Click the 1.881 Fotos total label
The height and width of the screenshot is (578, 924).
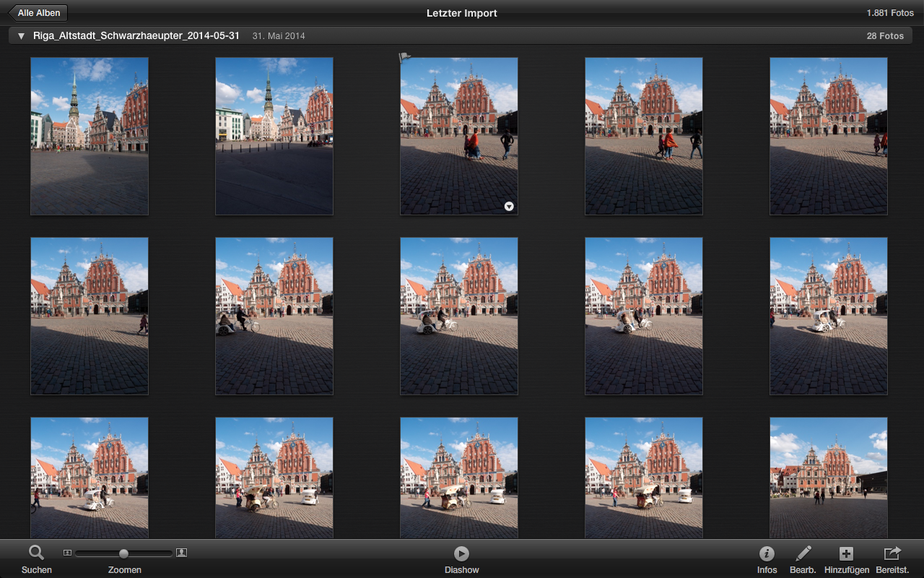[x=890, y=13]
